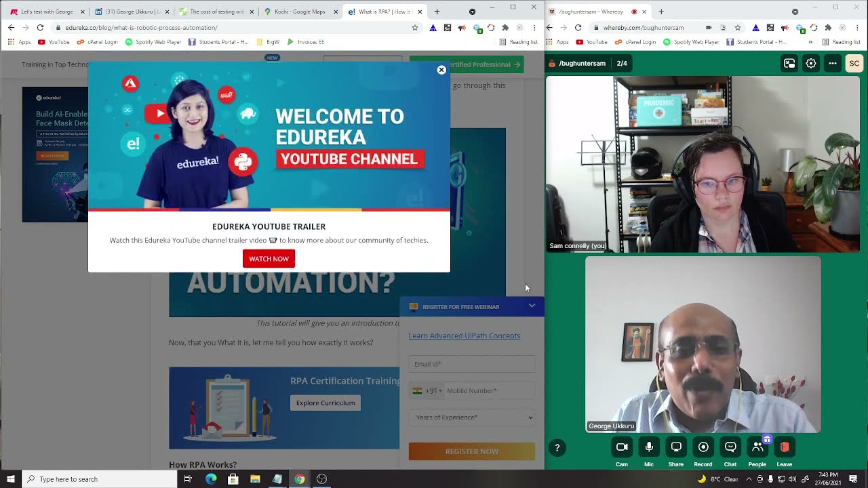Open the Windows Start menu
Screen dimensions: 868x488
10,479
